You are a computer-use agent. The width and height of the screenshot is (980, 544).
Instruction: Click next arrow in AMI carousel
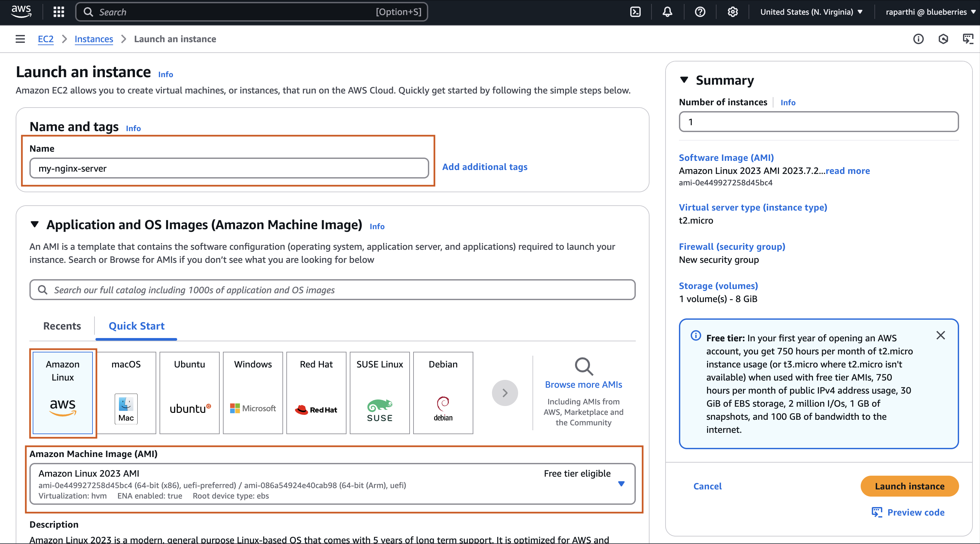coord(505,393)
